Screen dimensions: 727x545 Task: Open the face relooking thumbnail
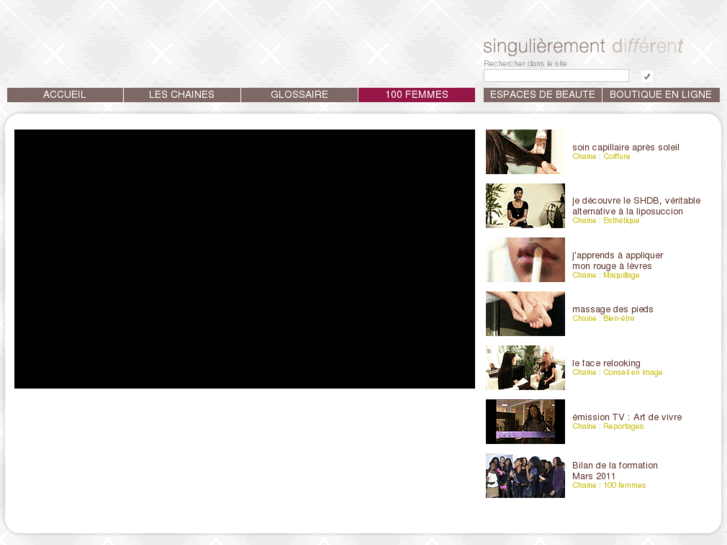click(x=525, y=367)
